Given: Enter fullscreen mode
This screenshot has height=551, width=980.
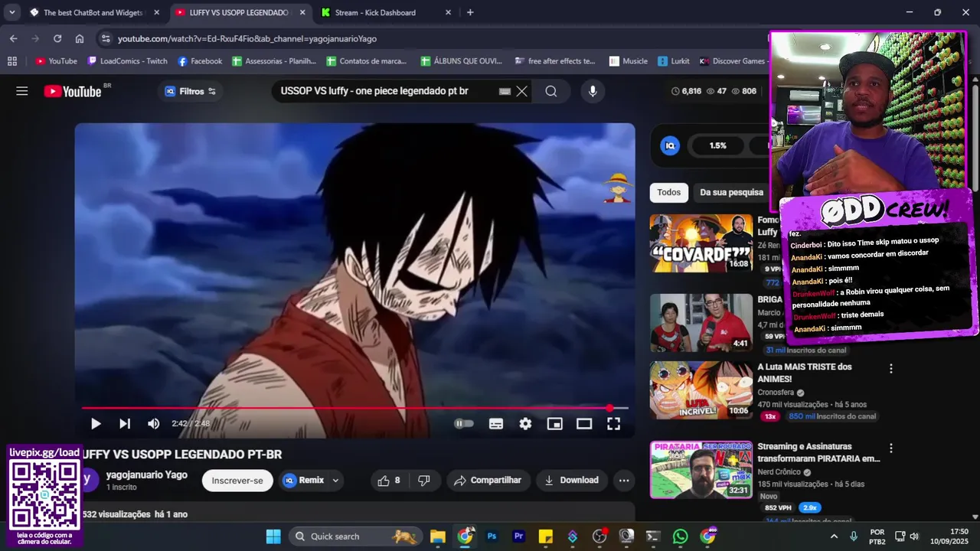Looking at the screenshot, I should 613,423.
